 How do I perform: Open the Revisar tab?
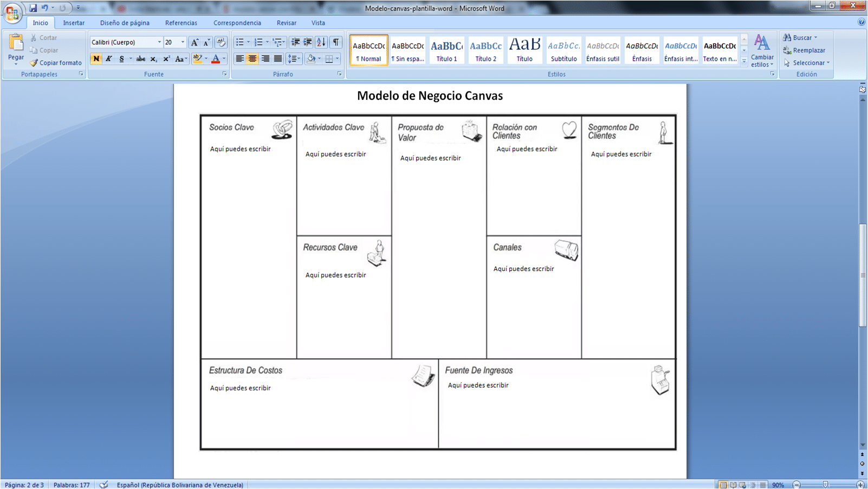287,23
